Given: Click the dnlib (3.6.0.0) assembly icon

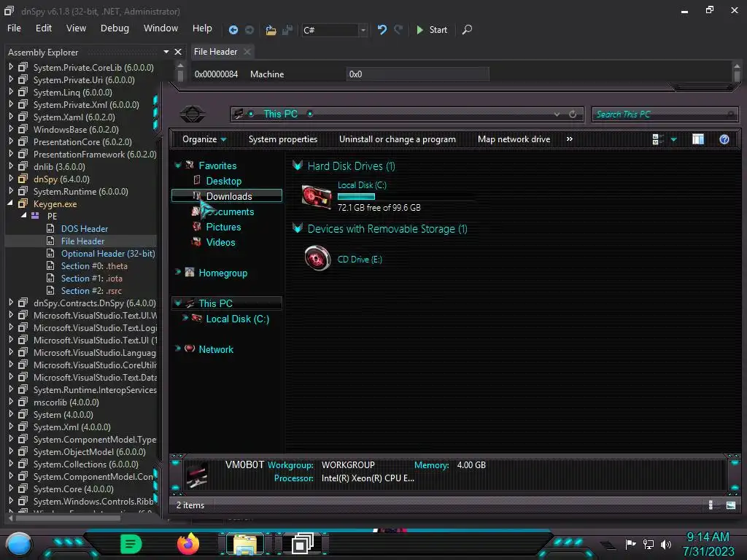Looking at the screenshot, I should click(x=23, y=166).
